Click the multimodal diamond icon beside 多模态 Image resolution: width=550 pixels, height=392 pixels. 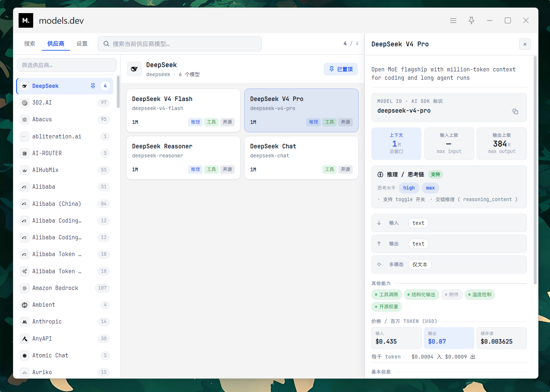[x=379, y=264]
